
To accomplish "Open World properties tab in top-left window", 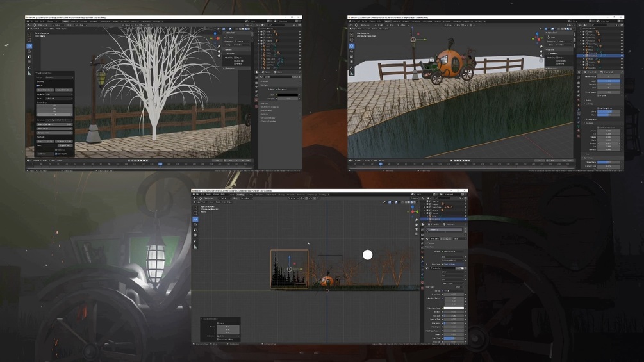I will pos(256,100).
